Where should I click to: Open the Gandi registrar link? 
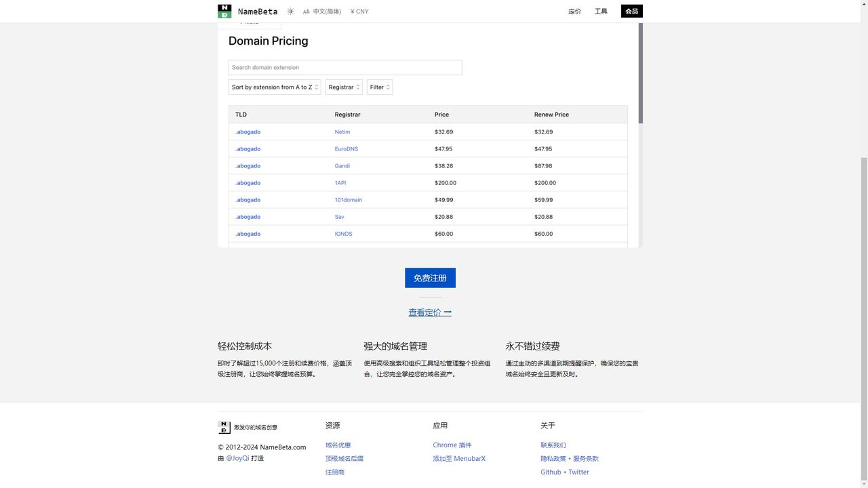[x=342, y=166]
